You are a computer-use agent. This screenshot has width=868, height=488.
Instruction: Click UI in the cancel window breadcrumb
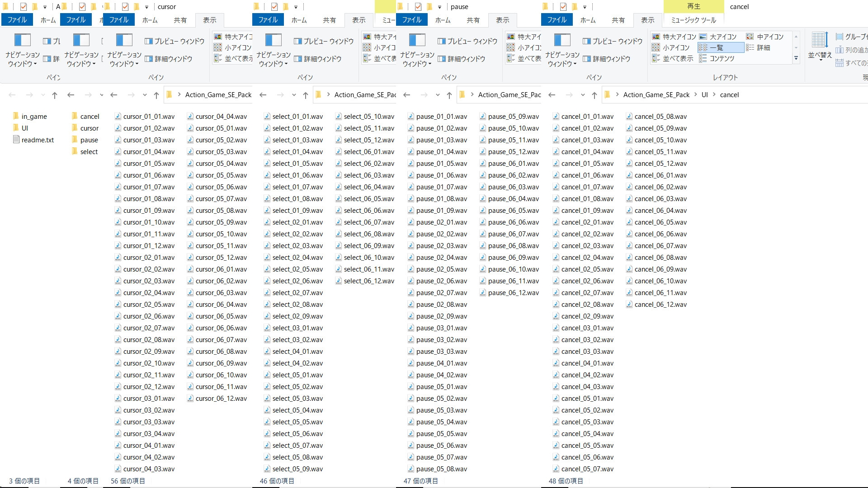pyautogui.click(x=704, y=95)
